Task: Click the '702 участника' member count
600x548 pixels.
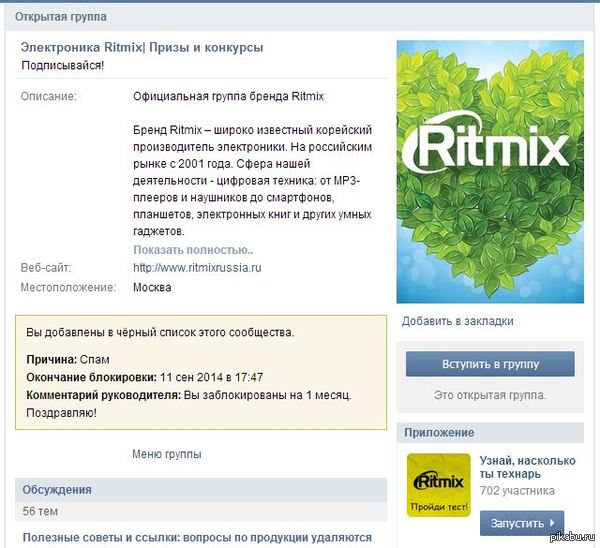Action: pyautogui.click(x=517, y=491)
